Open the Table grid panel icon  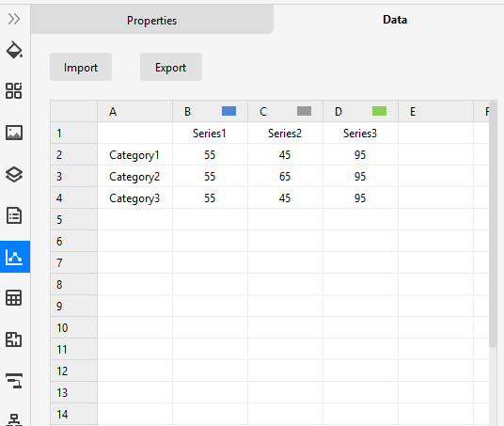click(14, 298)
